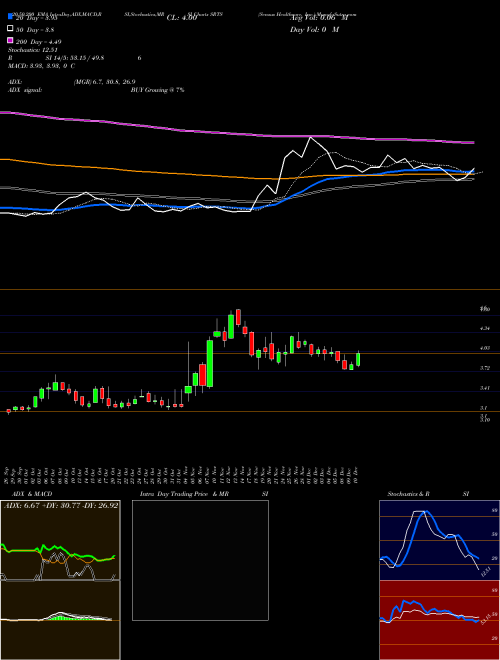Open the 'Stochastics & R SI' panel title
This screenshot has width=500, height=660.
pos(428,494)
